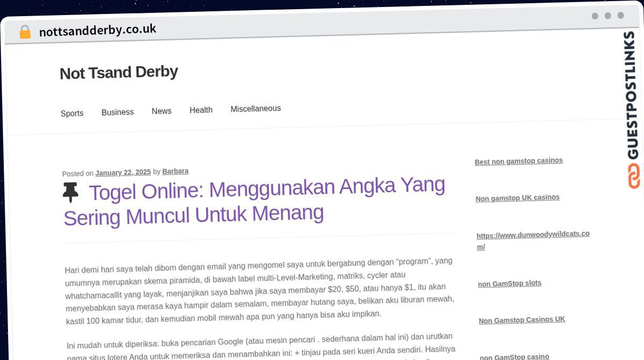Open the Business menu item
Image resolution: width=644 pixels, height=360 pixels.
[118, 112]
